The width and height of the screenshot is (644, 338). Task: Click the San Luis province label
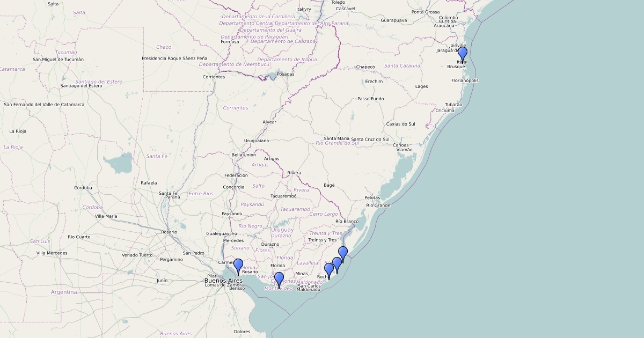pyautogui.click(x=40, y=241)
